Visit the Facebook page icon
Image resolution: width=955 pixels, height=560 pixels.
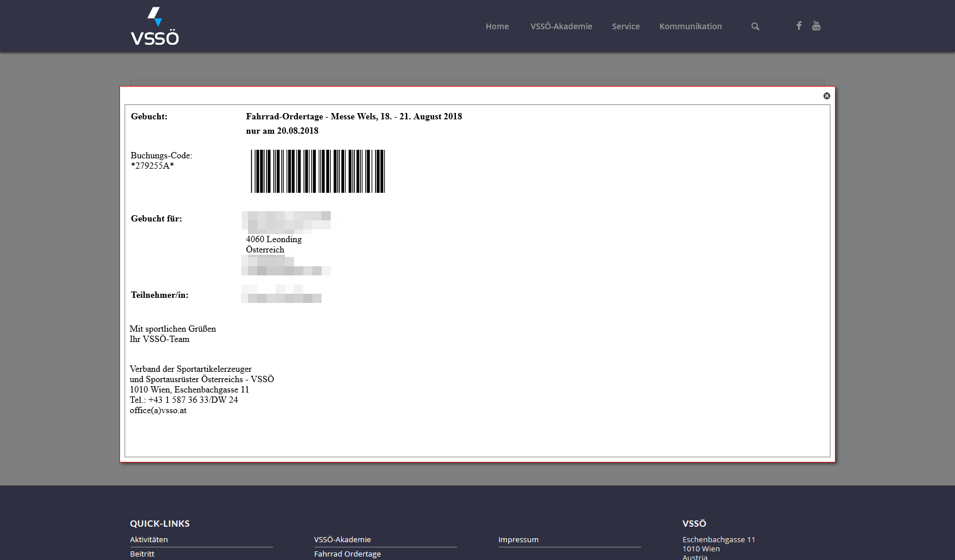[x=799, y=26]
